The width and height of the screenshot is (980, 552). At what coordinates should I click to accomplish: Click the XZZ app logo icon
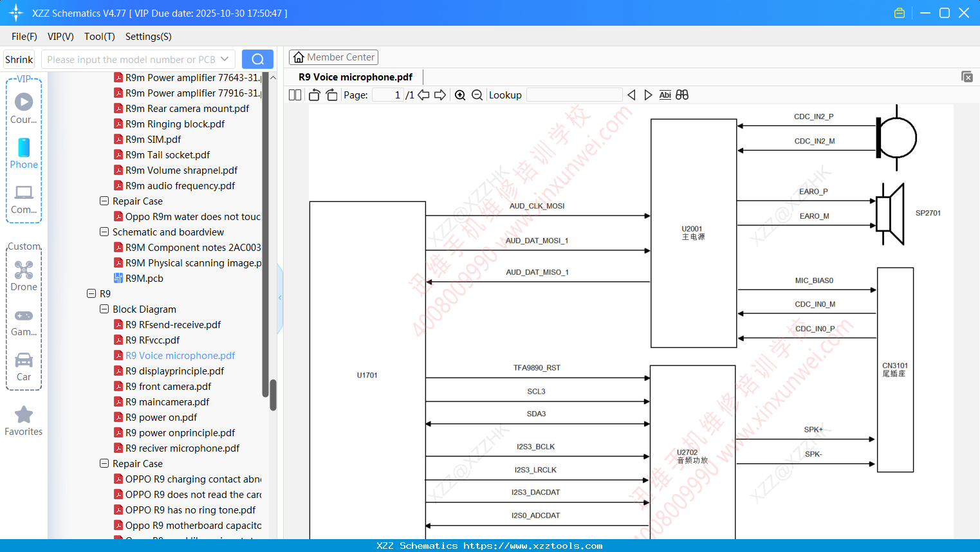(x=16, y=13)
